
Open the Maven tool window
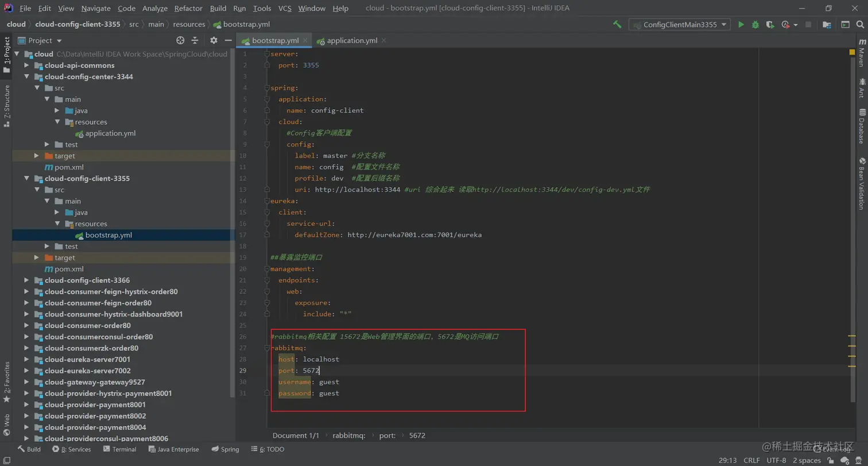[x=862, y=53]
